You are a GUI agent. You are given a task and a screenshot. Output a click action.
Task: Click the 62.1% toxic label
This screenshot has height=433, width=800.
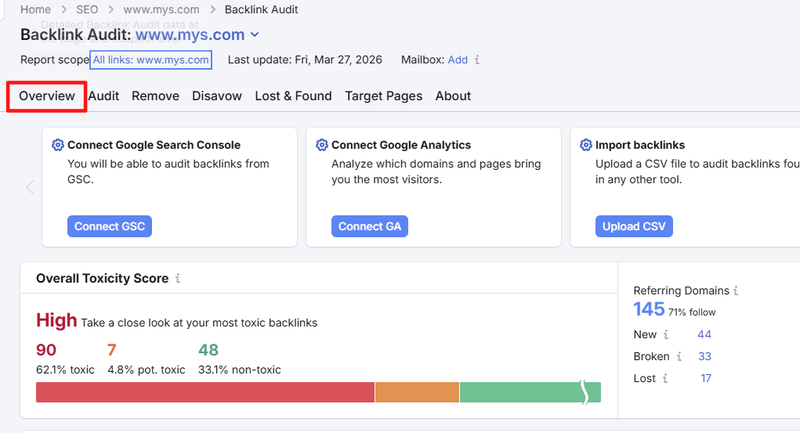[x=65, y=370]
